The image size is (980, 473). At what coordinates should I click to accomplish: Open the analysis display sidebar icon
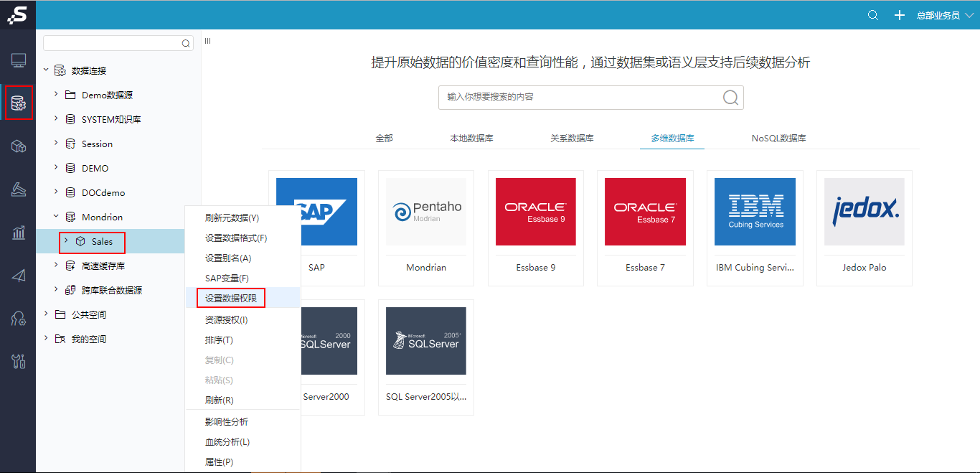(x=19, y=189)
